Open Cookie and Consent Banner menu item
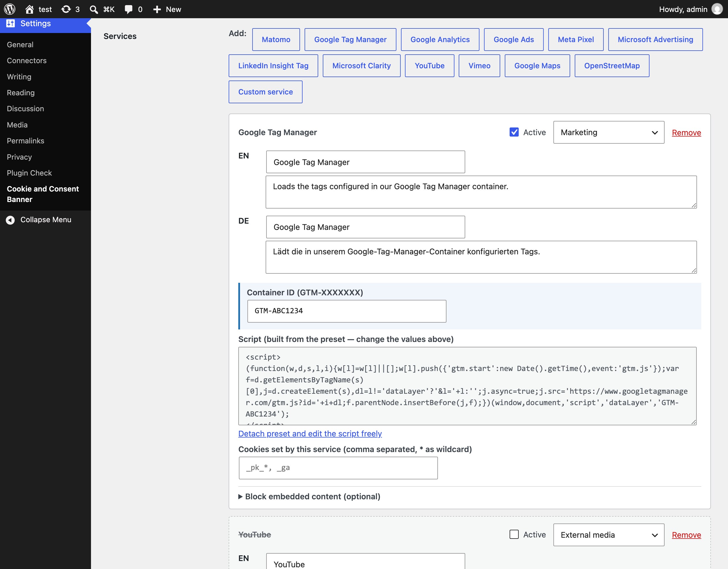This screenshot has width=728, height=569. point(43,194)
